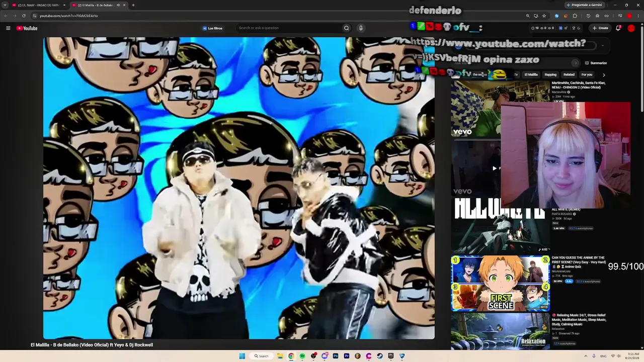Expand the Chrome tab search dropdown

pos(6,5)
